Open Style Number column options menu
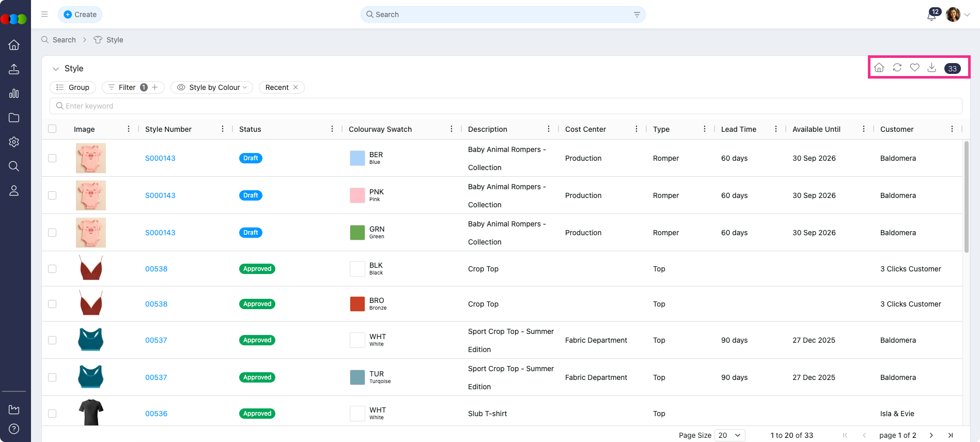 click(x=223, y=129)
